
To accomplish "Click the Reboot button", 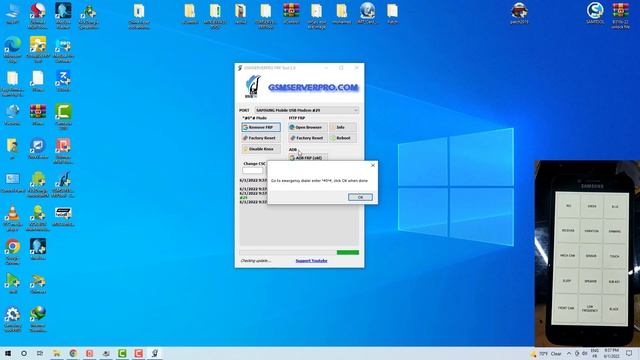I will [343, 138].
